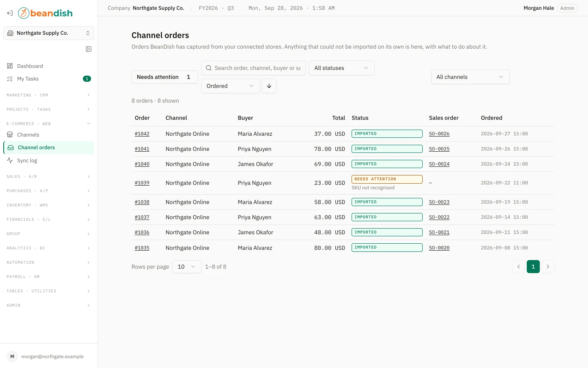This screenshot has height=368, width=588.
Task: Expand the Payroll - HR section
Action: [49, 277]
